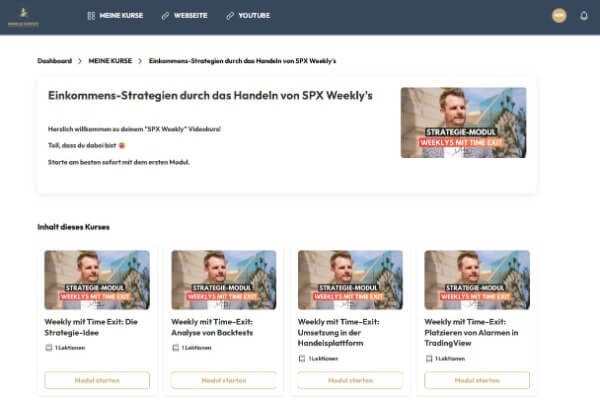
Task: Open thumbnail of Platzieren von Alarmen module
Action: click(476, 279)
